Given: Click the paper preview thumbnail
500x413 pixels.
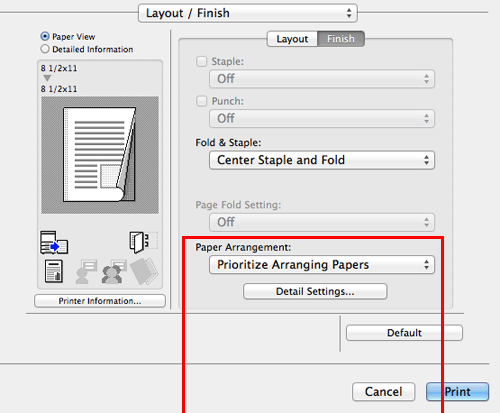Looking at the screenshot, I should tap(100, 155).
